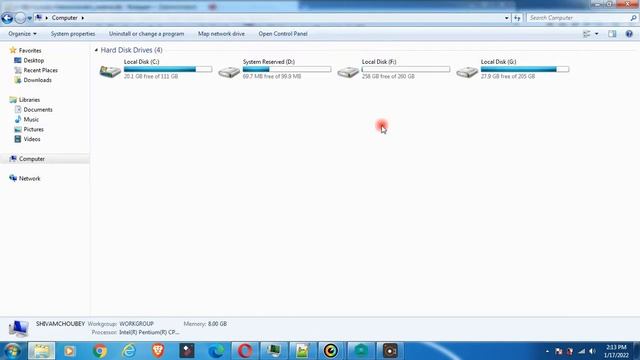640x360 pixels.
Task: Click the yellow circular app in taskbar
Action: click(x=331, y=351)
